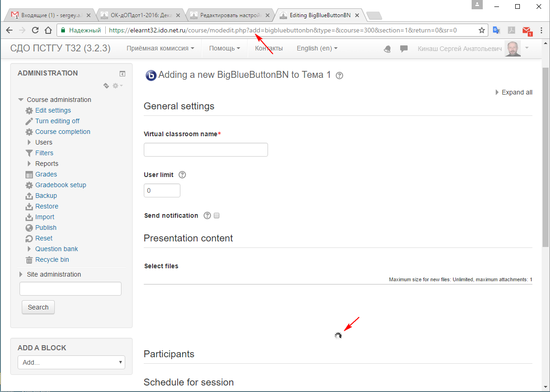550x392 pixels.
Task: Bookmark page with star icon
Action: pyautogui.click(x=482, y=30)
